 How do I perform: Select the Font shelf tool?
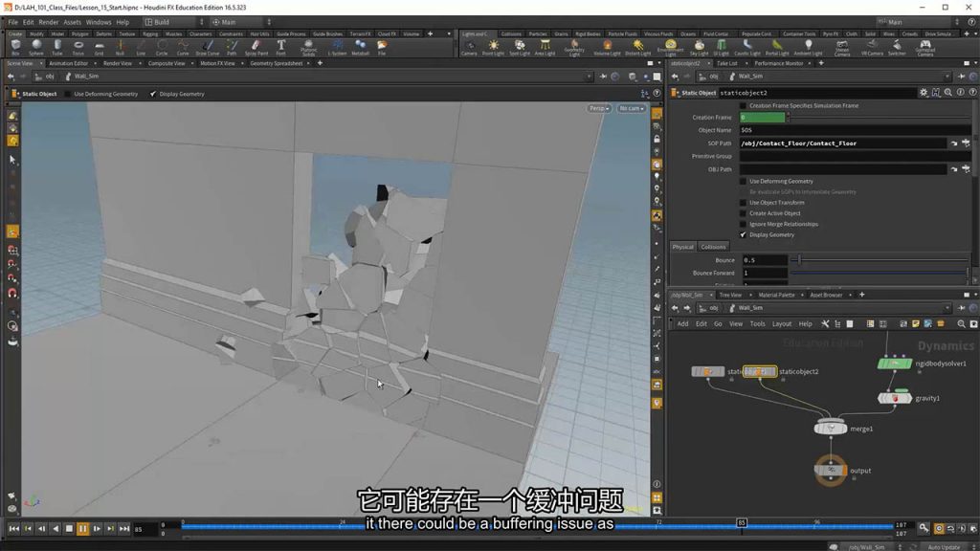coord(280,48)
